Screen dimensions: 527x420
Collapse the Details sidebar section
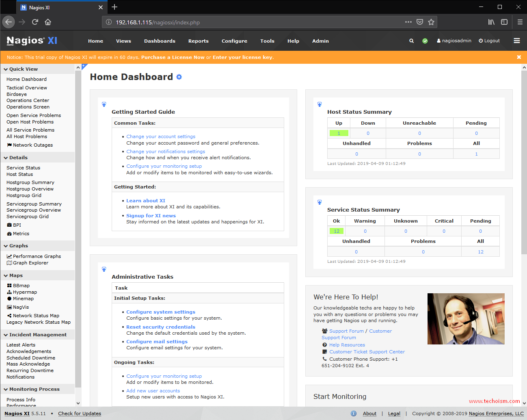[x=37, y=158]
